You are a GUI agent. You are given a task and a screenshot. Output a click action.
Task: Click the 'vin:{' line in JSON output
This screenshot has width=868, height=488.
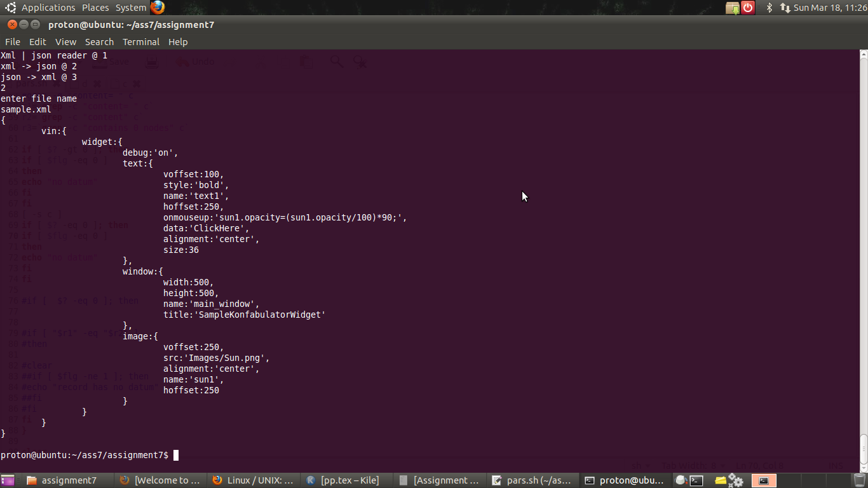click(54, 131)
